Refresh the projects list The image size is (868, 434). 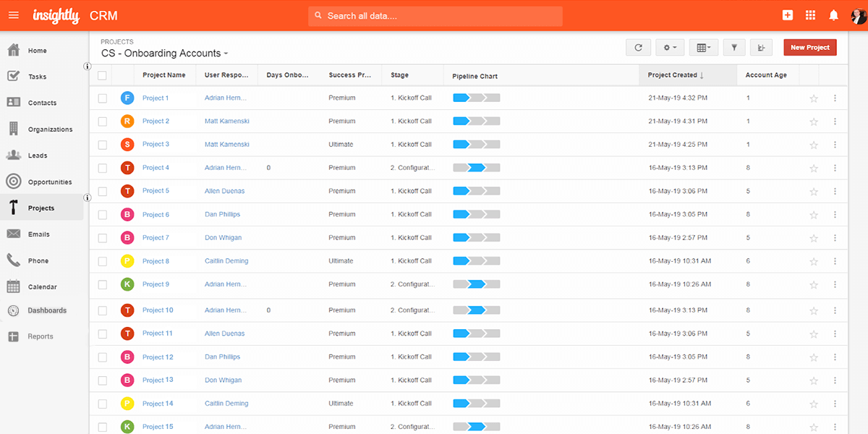click(638, 46)
